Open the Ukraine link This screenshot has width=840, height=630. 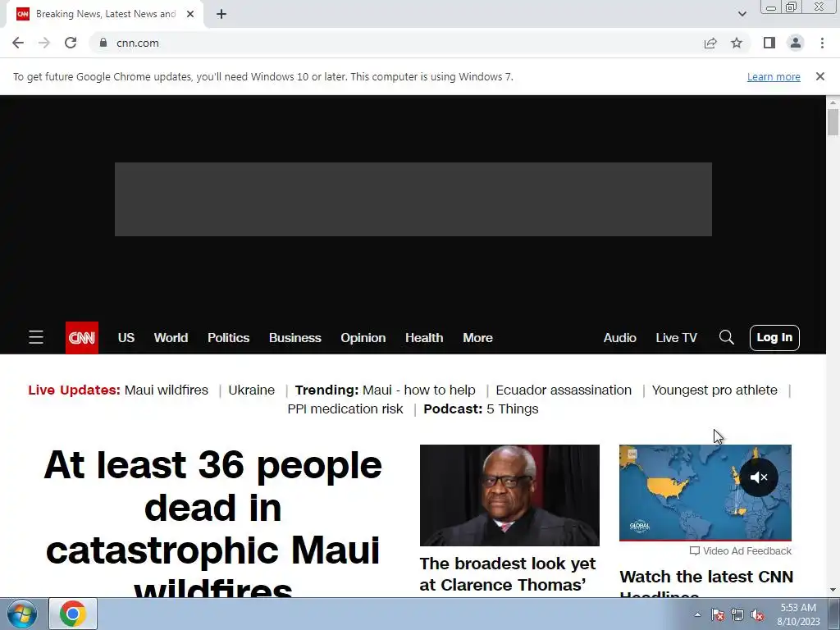(x=251, y=390)
